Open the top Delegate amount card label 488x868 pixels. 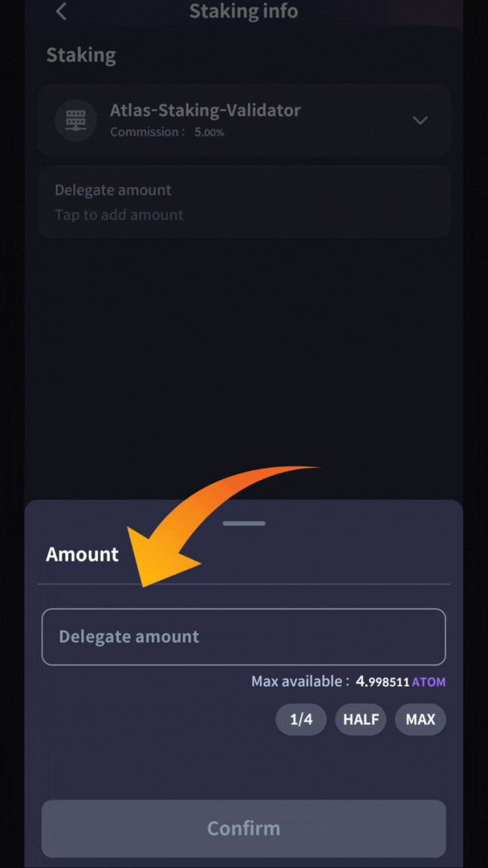tap(113, 190)
